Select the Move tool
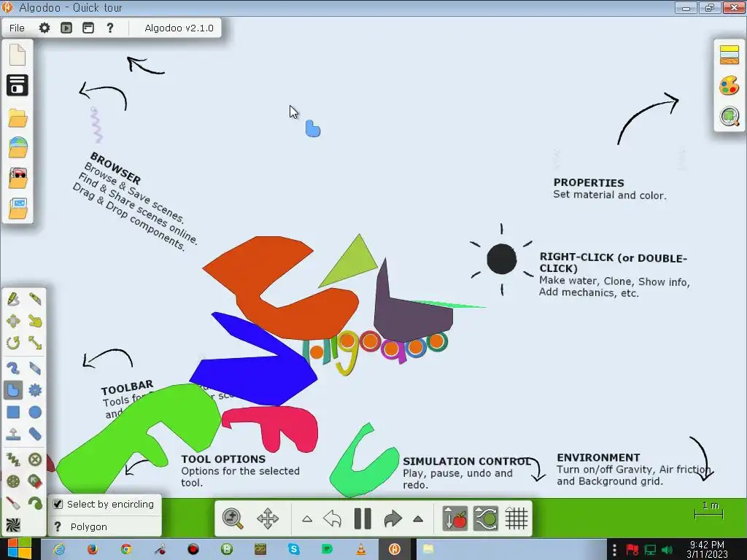This screenshot has height=560, width=747. pyautogui.click(x=13, y=321)
